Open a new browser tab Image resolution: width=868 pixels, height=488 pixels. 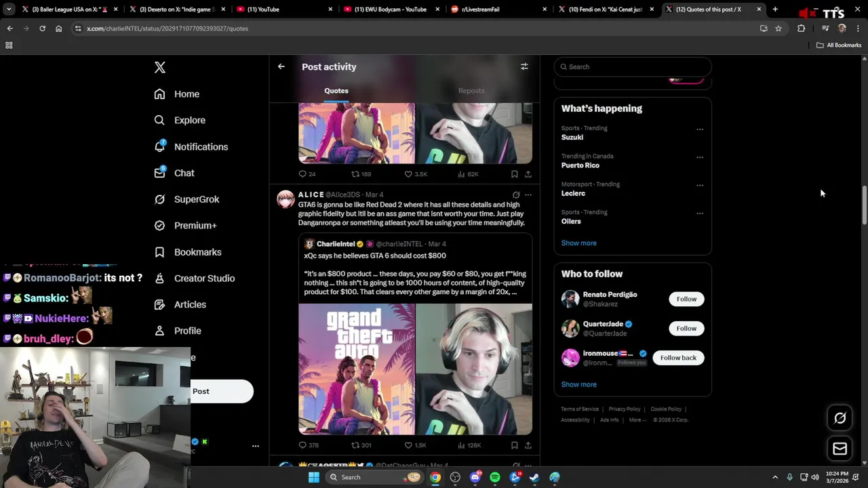tap(775, 9)
